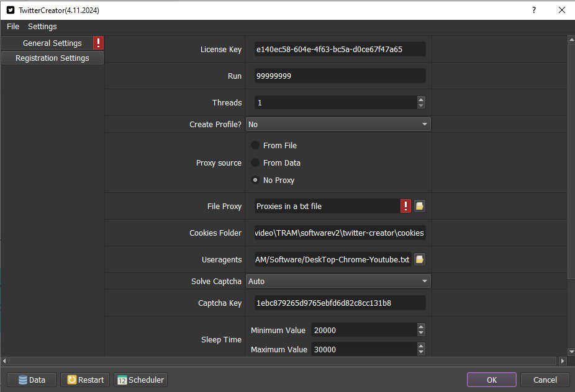Image resolution: width=575 pixels, height=392 pixels.
Task: Click the red error icon in File Proxy field
Action: 405,206
